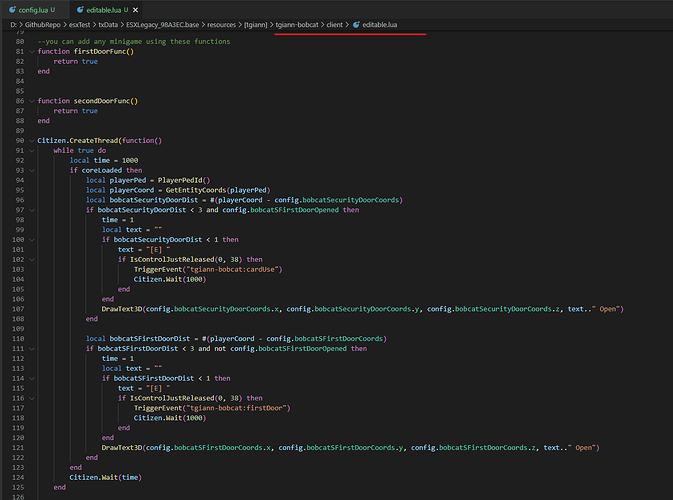Open editable.lua breadcrumb segment
673x500 pixels.
tap(380, 24)
